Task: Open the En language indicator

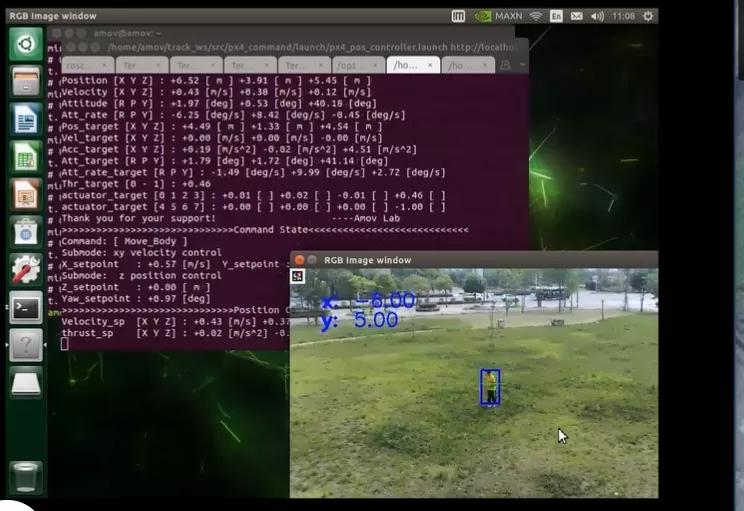Action: [x=556, y=16]
